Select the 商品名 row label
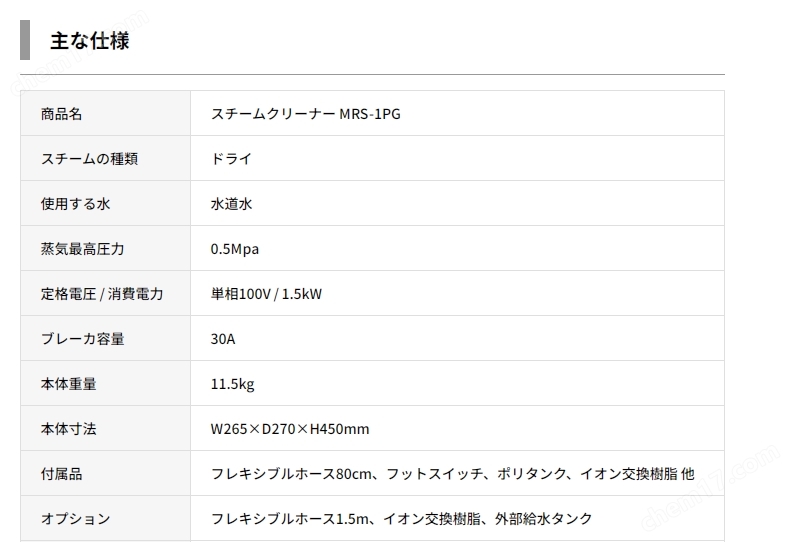This screenshot has width=791, height=542. 62,114
